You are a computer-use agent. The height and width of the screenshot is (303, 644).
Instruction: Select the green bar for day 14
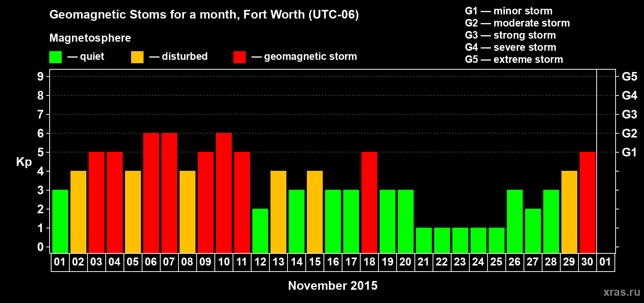(x=297, y=221)
